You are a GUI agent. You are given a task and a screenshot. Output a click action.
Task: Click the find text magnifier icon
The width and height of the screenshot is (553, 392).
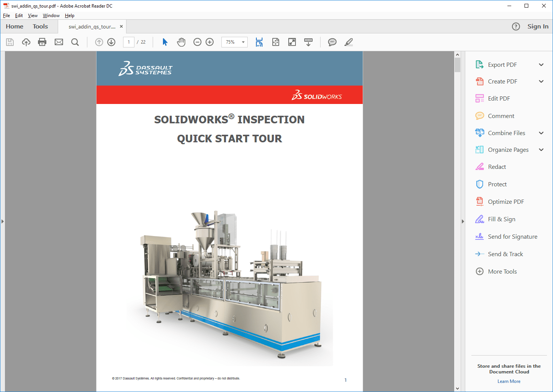(75, 42)
